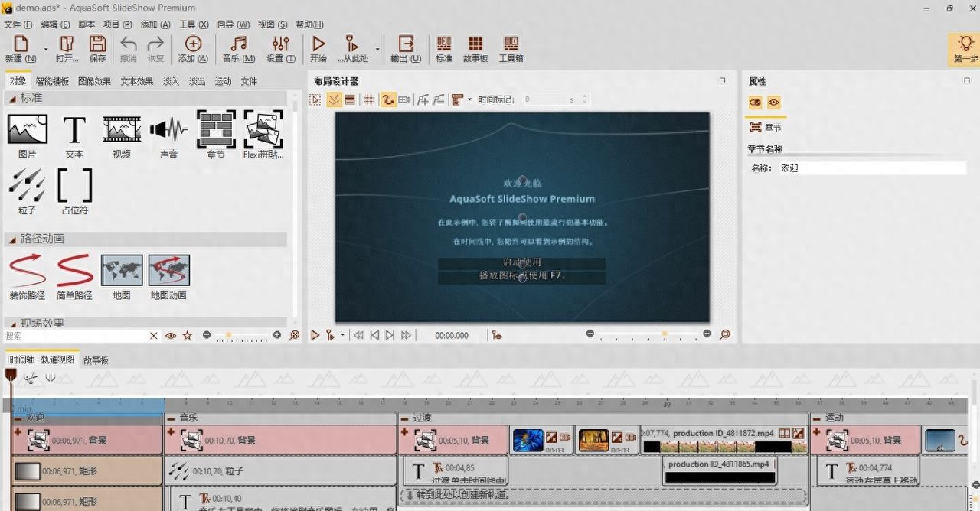Image resolution: width=980 pixels, height=511 pixels.
Task: Play the preview in layout designer
Action: [315, 335]
